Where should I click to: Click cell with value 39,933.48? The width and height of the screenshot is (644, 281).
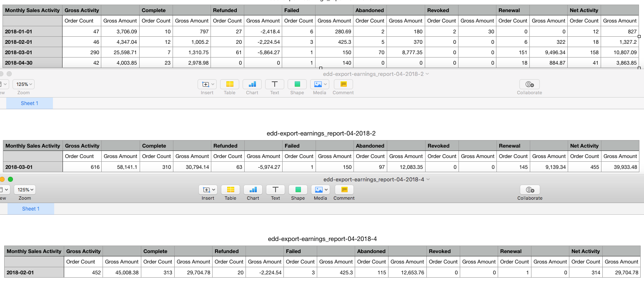tap(620, 167)
